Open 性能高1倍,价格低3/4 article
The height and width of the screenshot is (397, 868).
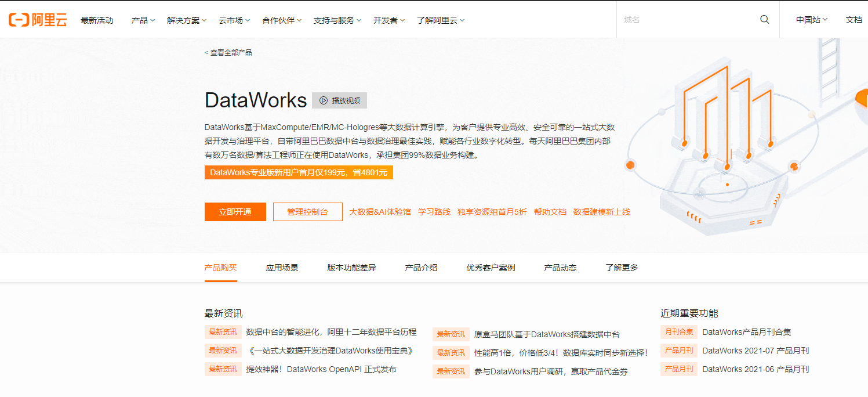(x=561, y=352)
